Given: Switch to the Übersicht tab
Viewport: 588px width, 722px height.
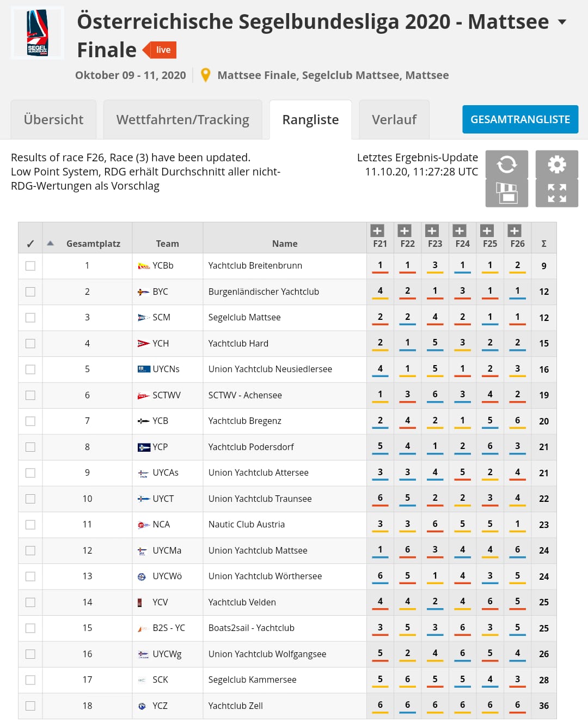Looking at the screenshot, I should click(53, 119).
